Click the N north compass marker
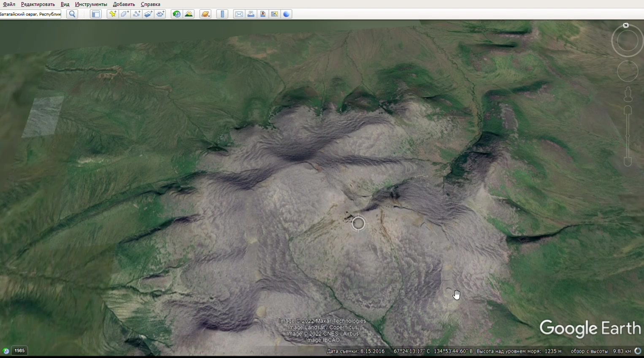Viewport: 644px width, 358px height. tap(626, 25)
